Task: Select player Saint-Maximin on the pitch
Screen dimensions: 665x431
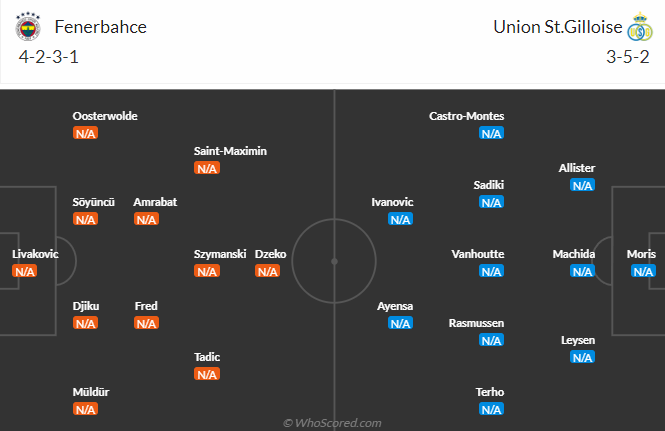Action: tap(231, 151)
